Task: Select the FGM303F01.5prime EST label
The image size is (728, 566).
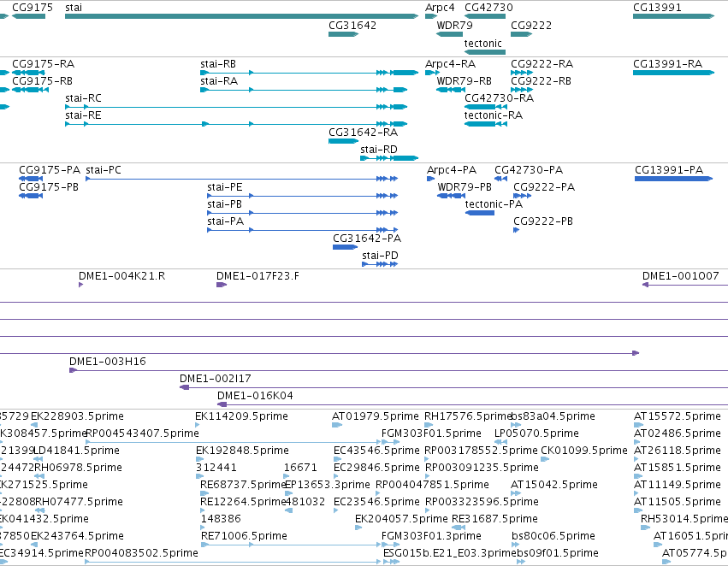Action: [x=431, y=433]
